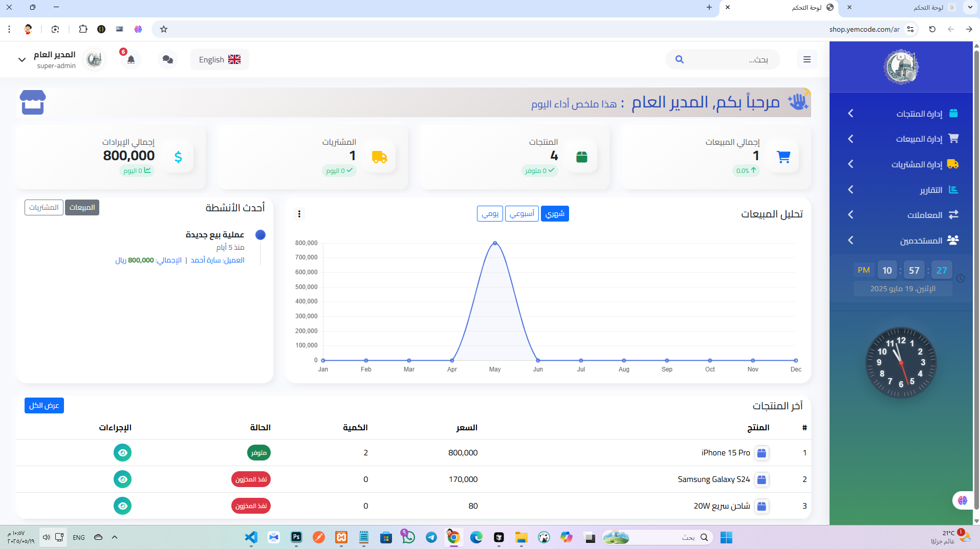This screenshot has height=549, width=980.
Task: Select the sales management cart icon
Action: coord(953,138)
